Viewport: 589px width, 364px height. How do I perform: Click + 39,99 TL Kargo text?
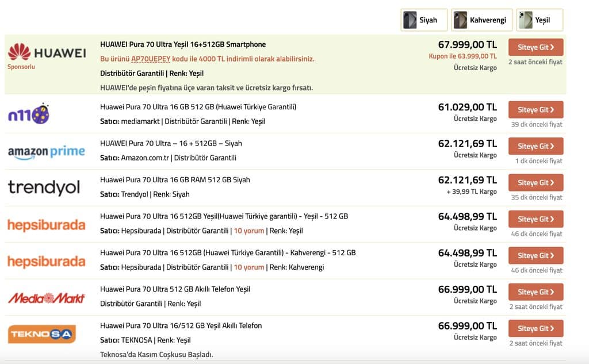(x=472, y=191)
